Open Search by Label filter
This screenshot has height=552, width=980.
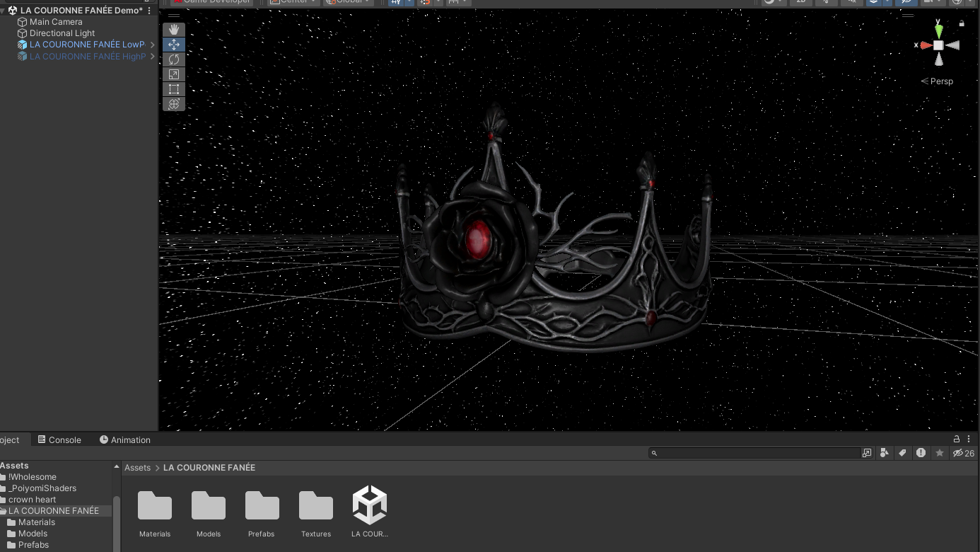902,453
